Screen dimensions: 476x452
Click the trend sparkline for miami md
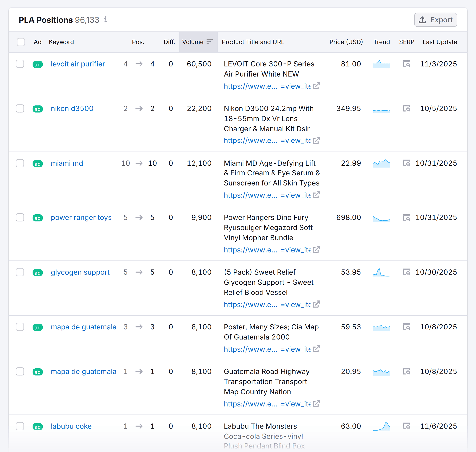381,163
